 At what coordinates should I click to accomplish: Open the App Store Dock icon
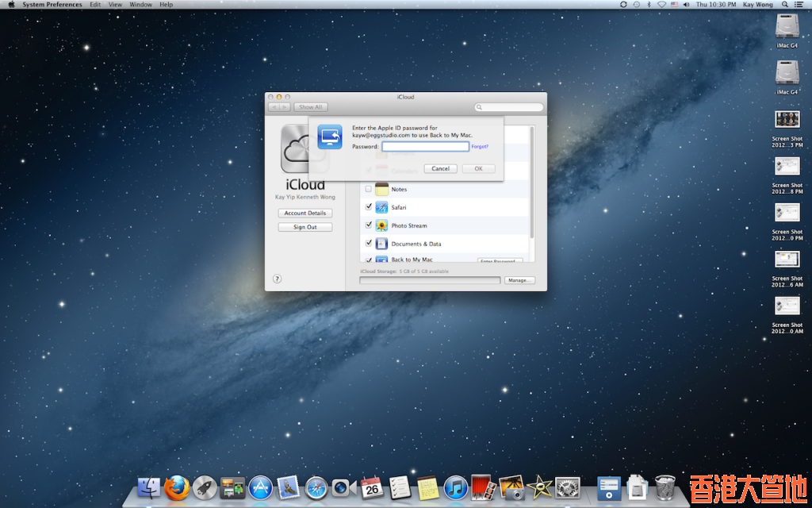[260, 488]
